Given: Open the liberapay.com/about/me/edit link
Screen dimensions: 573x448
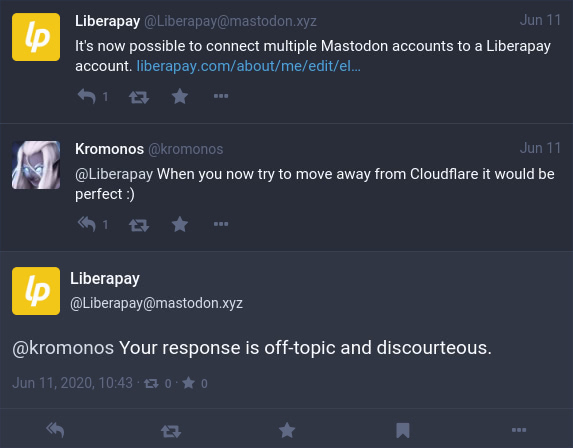Looking at the screenshot, I should coord(248,66).
